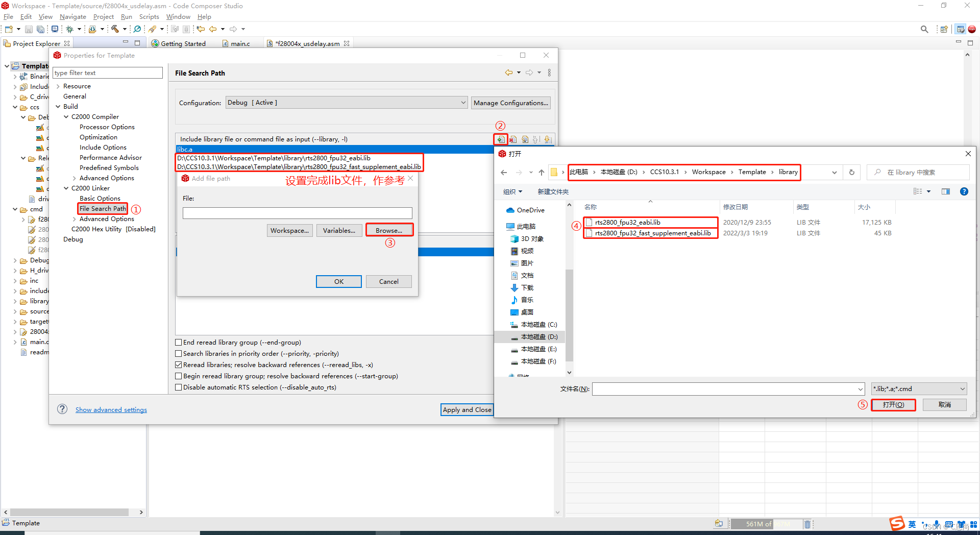The width and height of the screenshot is (980, 535).
Task: Enable End reread library group checkbox
Action: click(179, 343)
